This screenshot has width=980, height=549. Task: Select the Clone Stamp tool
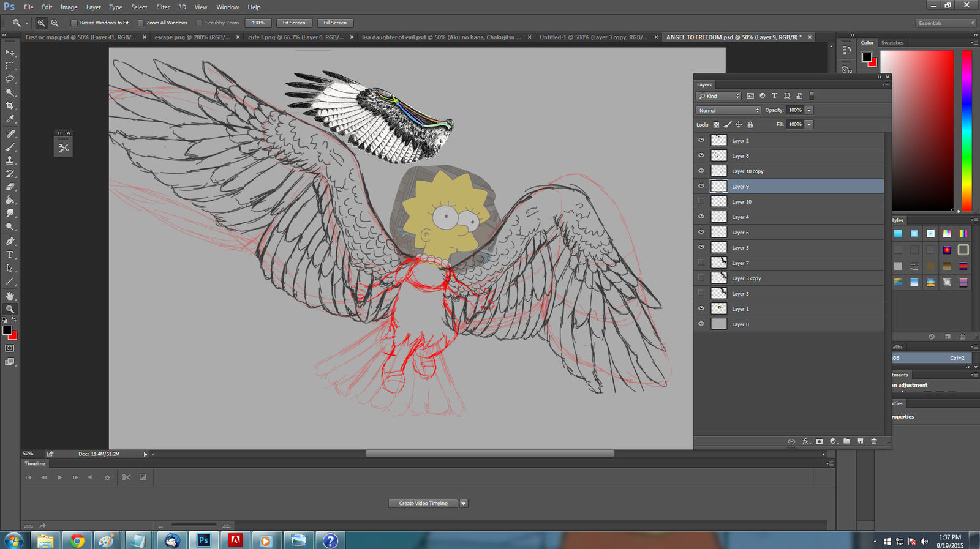10,160
